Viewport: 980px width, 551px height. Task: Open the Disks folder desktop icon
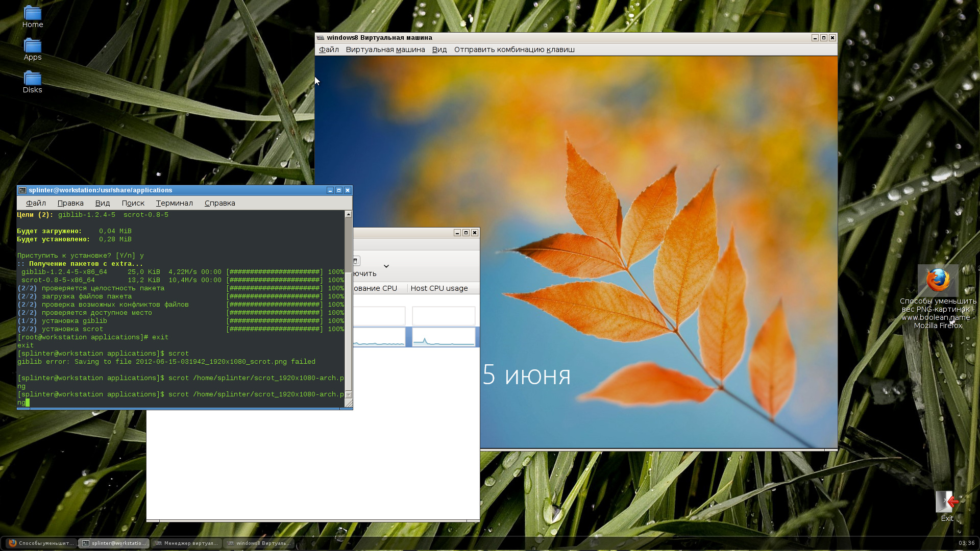click(32, 79)
